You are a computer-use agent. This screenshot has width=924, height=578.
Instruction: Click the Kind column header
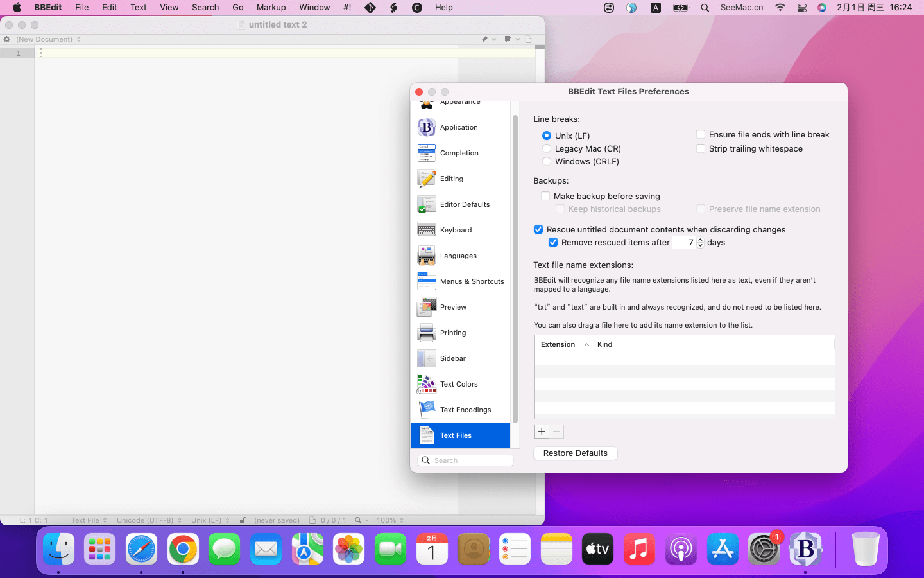pos(714,344)
